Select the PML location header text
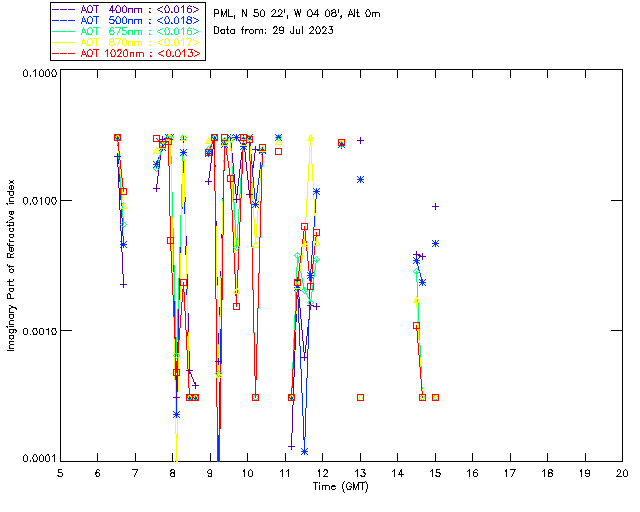This screenshot has width=640, height=512. [297, 14]
